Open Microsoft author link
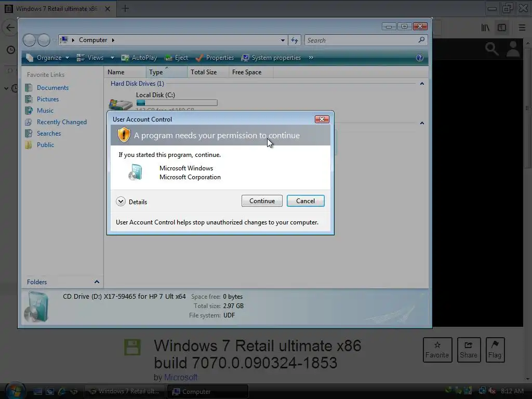Viewport: 532px width, 399px height. (180, 377)
